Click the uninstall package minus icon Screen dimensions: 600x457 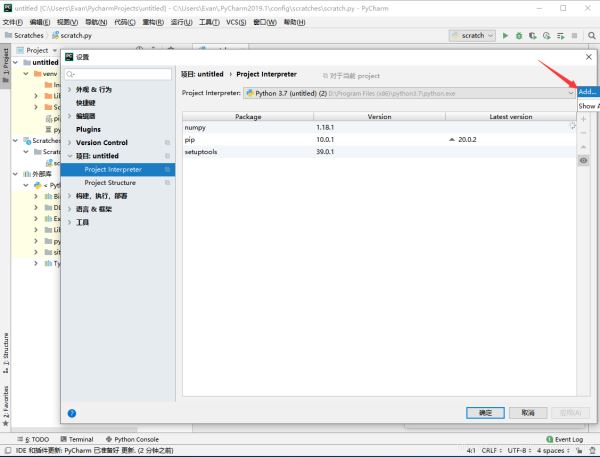pyautogui.click(x=584, y=133)
